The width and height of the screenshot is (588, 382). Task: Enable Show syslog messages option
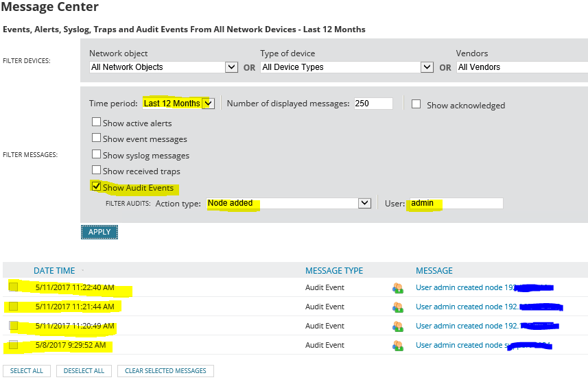click(97, 155)
